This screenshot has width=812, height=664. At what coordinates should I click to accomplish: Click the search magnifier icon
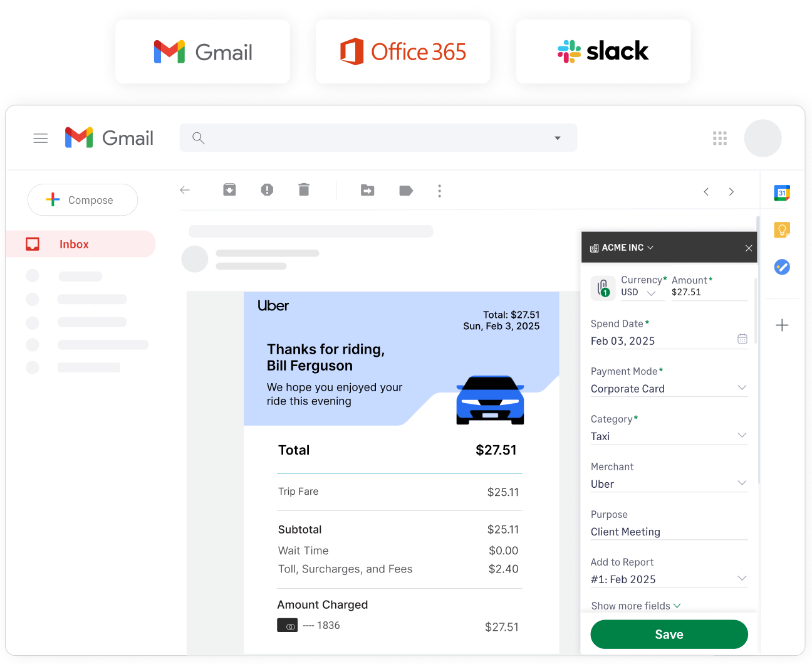(x=199, y=138)
